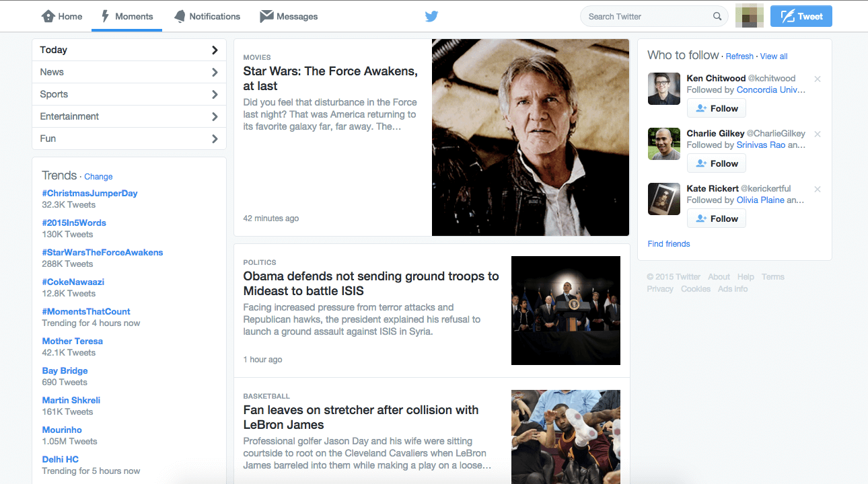Click the Home house icon
The width and height of the screenshot is (868, 484).
click(48, 16)
